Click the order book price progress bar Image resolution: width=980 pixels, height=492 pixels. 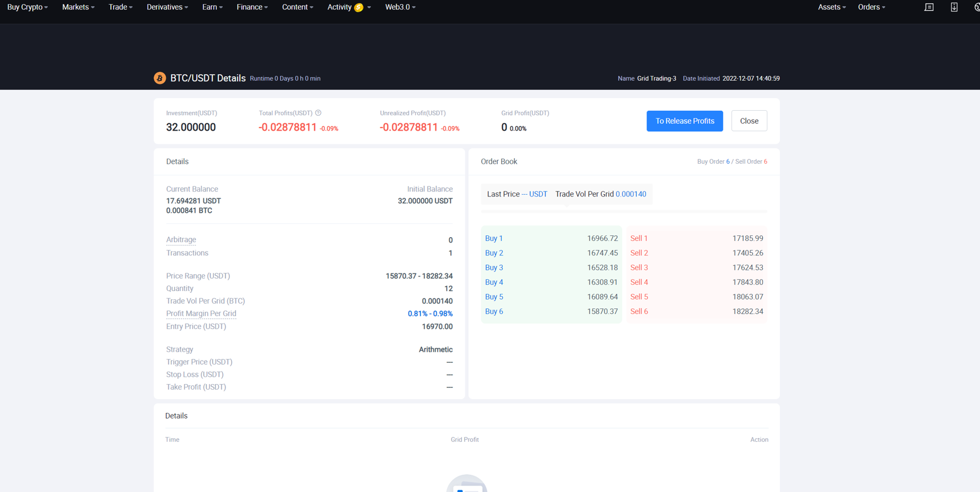[x=624, y=211]
